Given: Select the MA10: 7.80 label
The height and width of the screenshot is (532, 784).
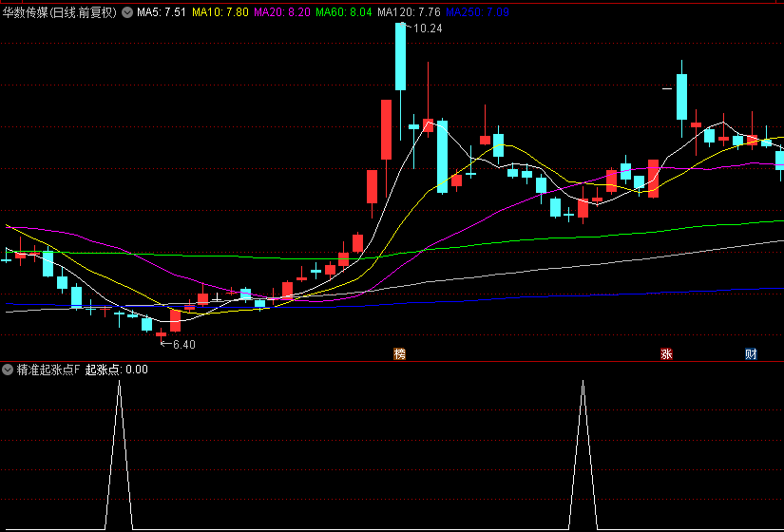Looking at the screenshot, I should tap(220, 12).
